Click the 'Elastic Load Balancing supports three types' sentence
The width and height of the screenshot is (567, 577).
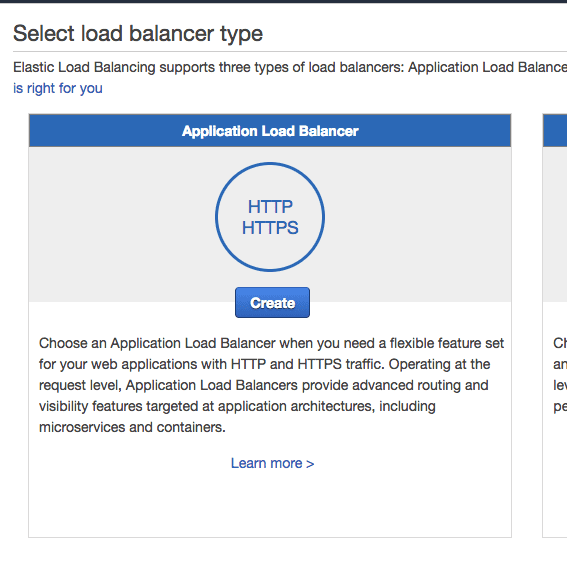(x=290, y=67)
